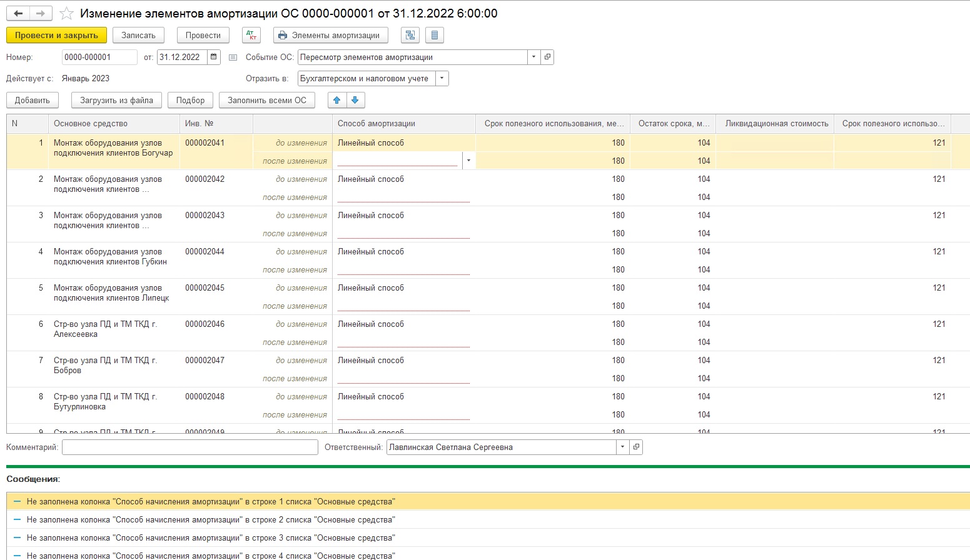This screenshot has height=560, width=970.
Task: Open the report list icon button
Action: [435, 36]
